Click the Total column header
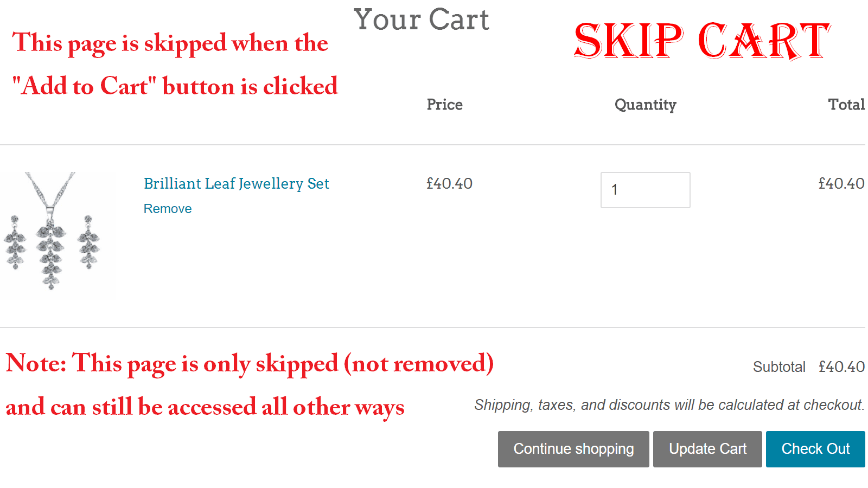 point(846,105)
